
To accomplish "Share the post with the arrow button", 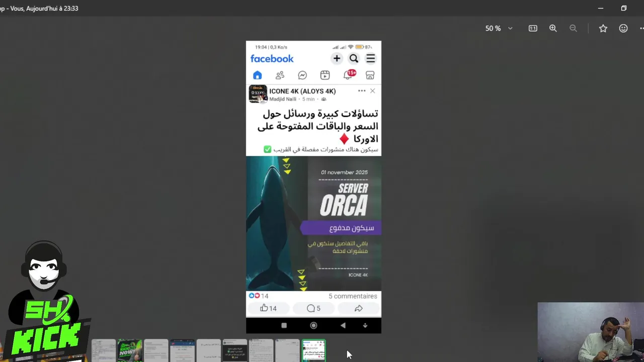I will coord(358,308).
